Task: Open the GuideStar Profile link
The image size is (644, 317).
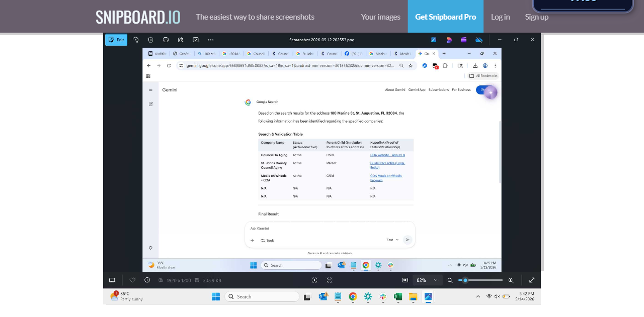Action: click(x=387, y=165)
